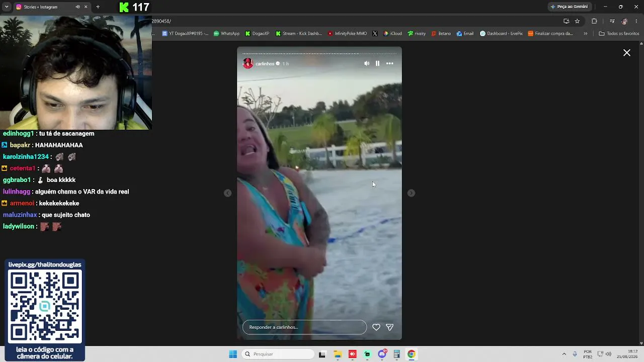Switch the POR PTB2 keyboard layout
This screenshot has height=362, width=644.
click(x=588, y=354)
